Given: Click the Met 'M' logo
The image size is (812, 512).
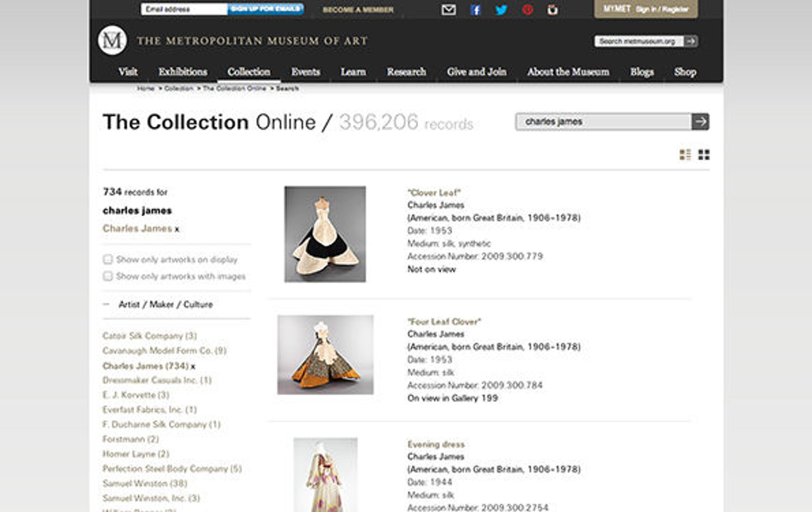Looking at the screenshot, I should click(x=112, y=40).
